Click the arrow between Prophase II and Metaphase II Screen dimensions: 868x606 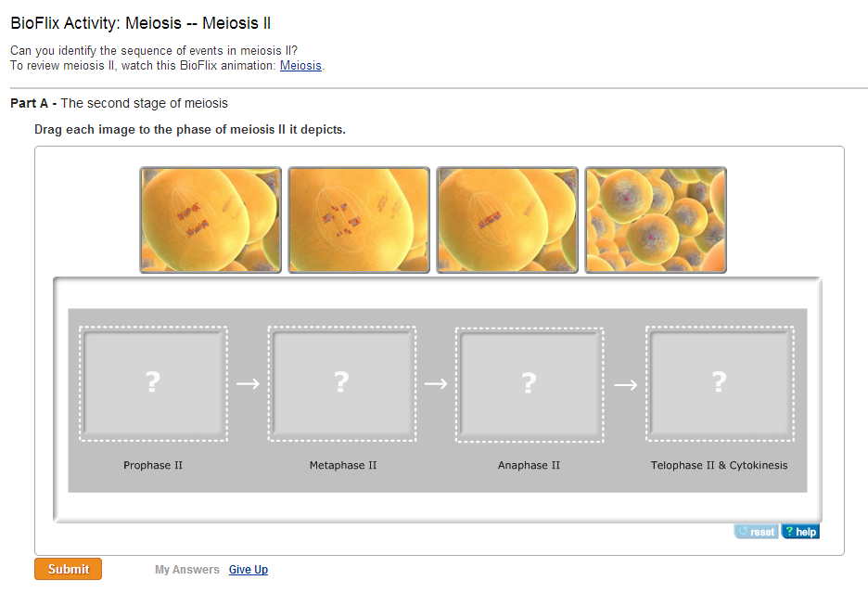coord(248,383)
